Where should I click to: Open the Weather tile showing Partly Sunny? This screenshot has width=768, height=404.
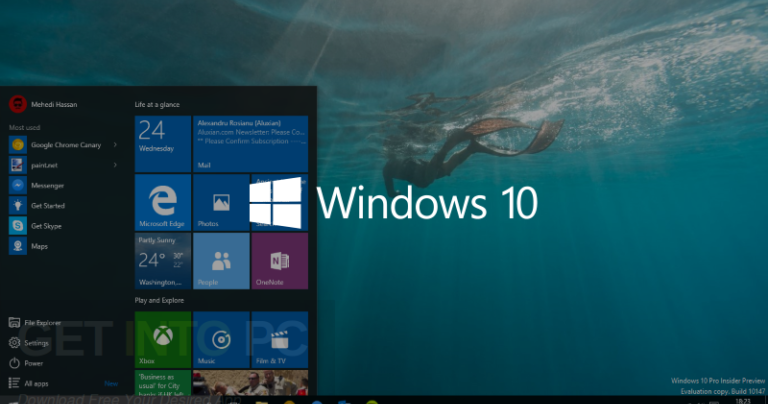(163, 261)
